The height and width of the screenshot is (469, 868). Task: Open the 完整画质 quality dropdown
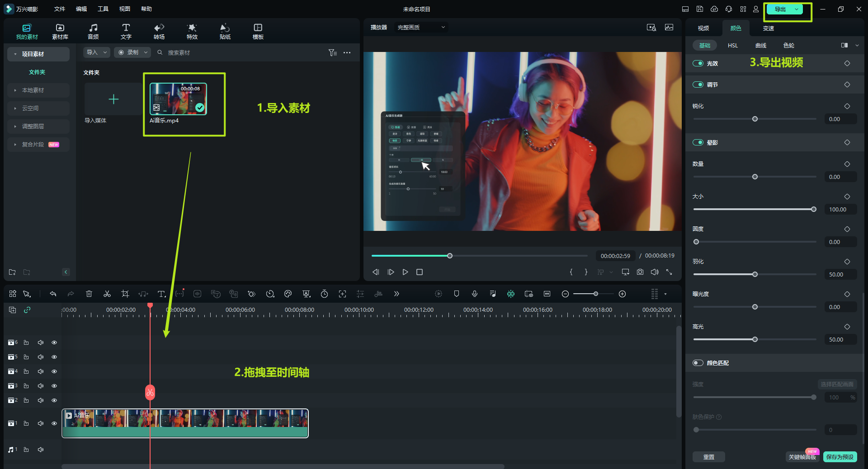click(x=421, y=27)
